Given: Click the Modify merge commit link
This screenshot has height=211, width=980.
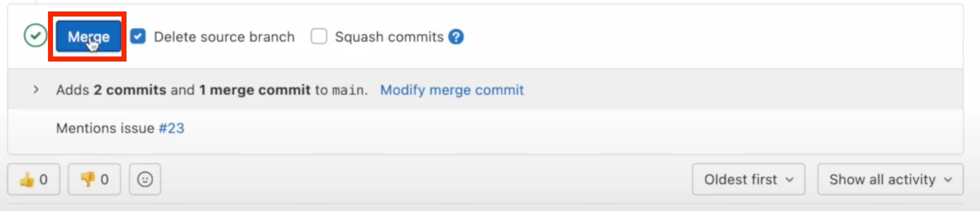Looking at the screenshot, I should [x=452, y=90].
